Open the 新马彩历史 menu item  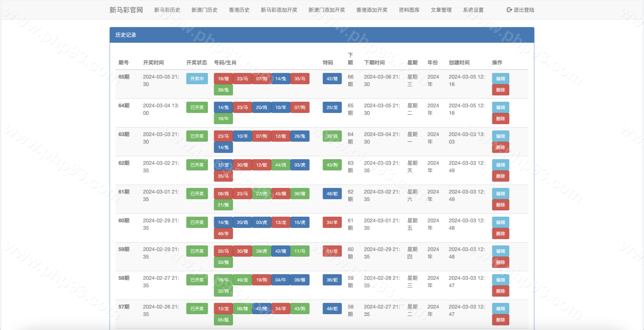pos(167,10)
